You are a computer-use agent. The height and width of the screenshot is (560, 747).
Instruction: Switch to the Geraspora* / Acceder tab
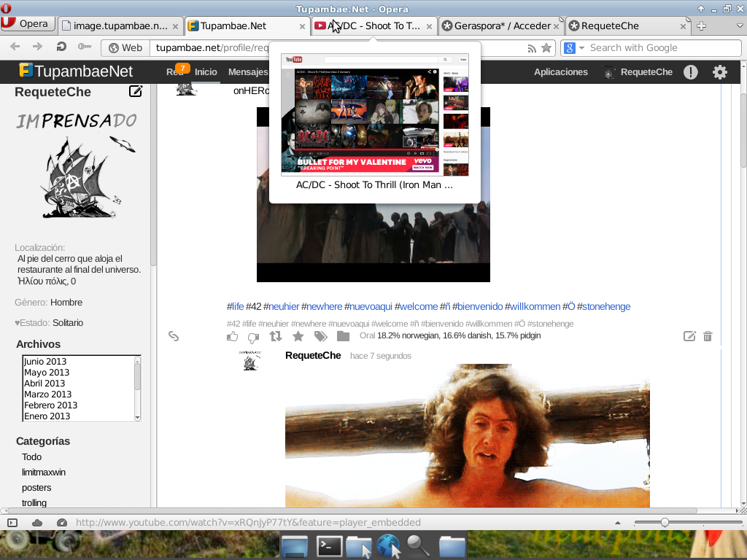tap(501, 26)
